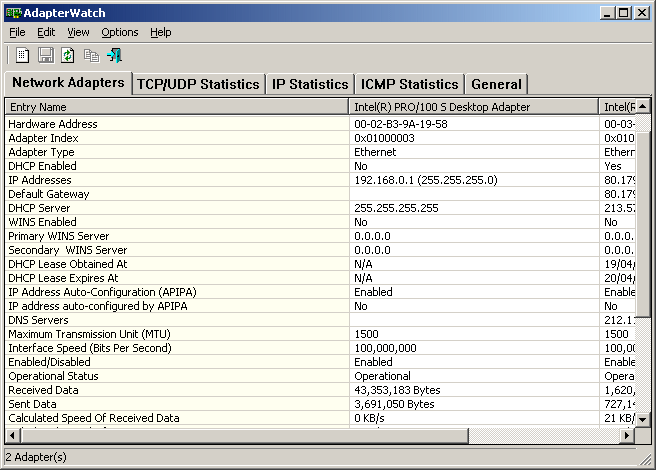Image resolution: width=656 pixels, height=470 pixels.
Task: Click the vertical scrollbar down arrow
Action: pos(644,420)
